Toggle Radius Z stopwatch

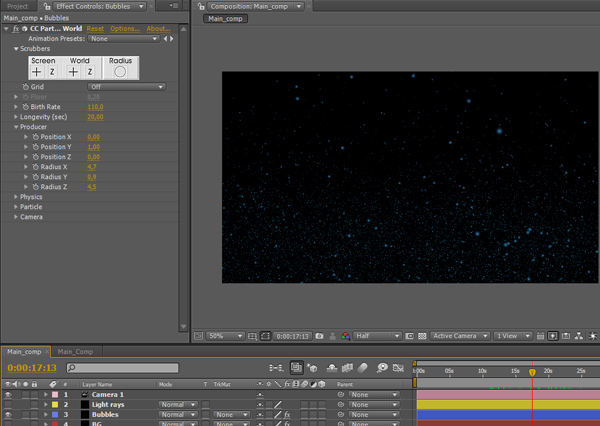coord(36,187)
